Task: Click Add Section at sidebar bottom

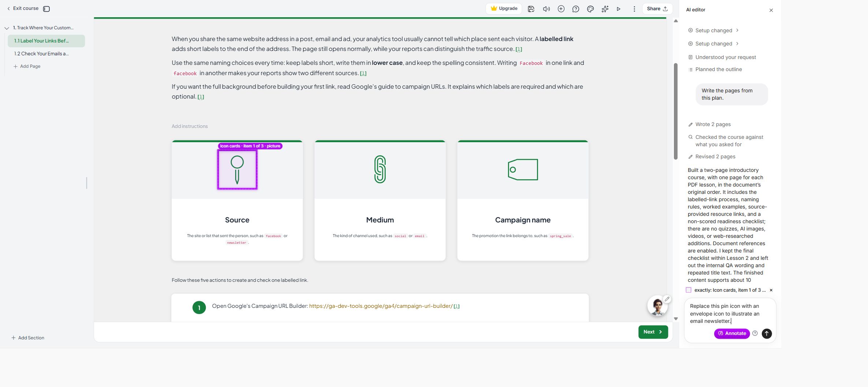Action: click(x=28, y=338)
